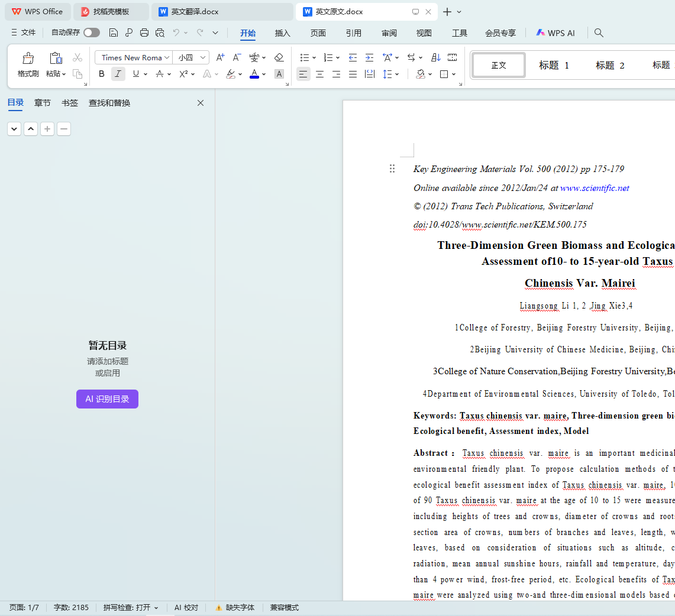
Task: Toggle the 自动保存 auto-save switch
Action: pyautogui.click(x=92, y=33)
